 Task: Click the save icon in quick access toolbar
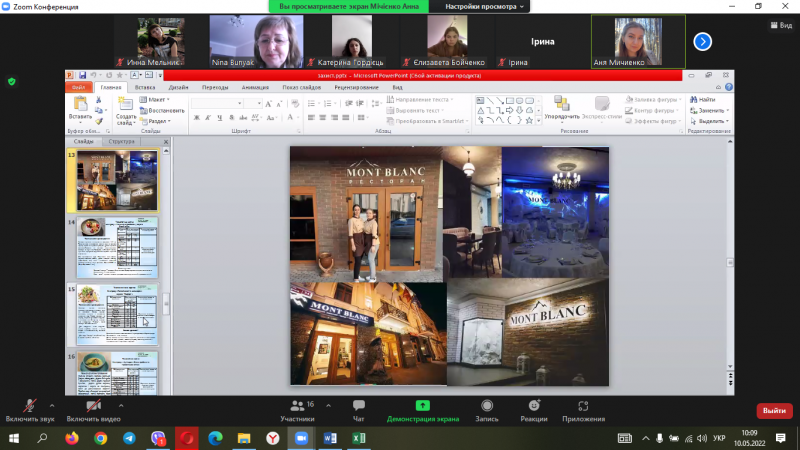(x=82, y=75)
